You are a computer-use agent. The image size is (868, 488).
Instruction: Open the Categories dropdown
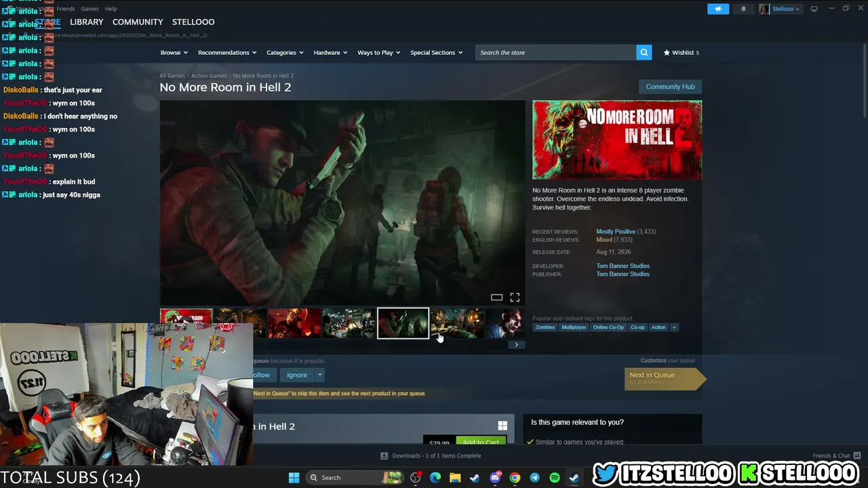(x=285, y=52)
